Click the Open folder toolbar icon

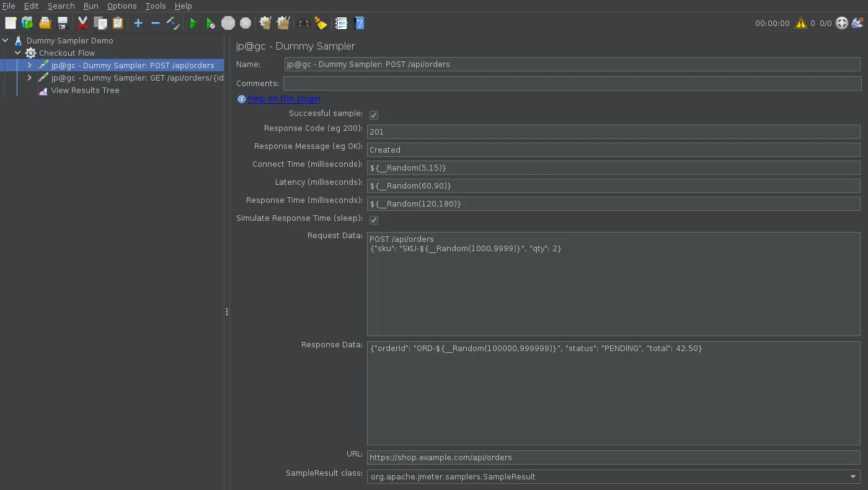coord(45,23)
